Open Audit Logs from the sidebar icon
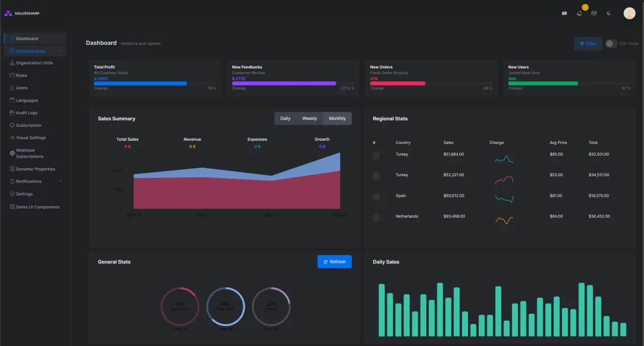 click(12, 113)
